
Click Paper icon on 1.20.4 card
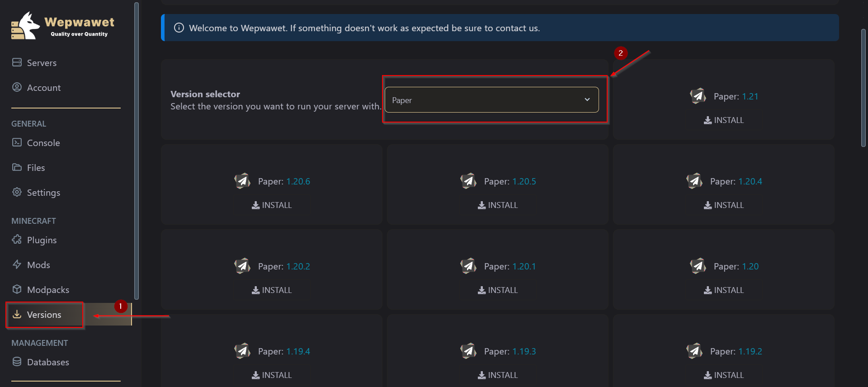pos(694,181)
